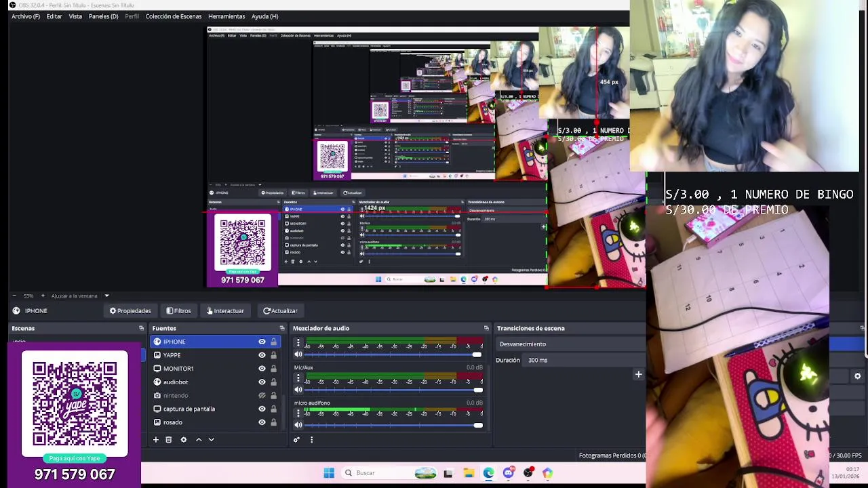This screenshot has height=488, width=868.
Task: Move selected source down
Action: point(211,440)
